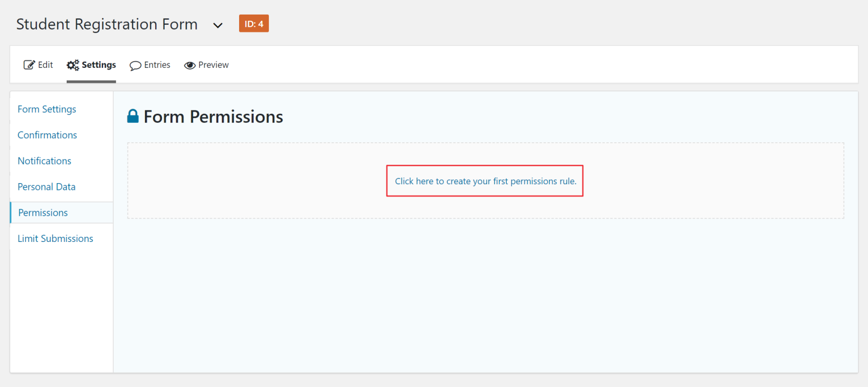
Task: Click the create first permissions rule link
Action: coord(486,181)
